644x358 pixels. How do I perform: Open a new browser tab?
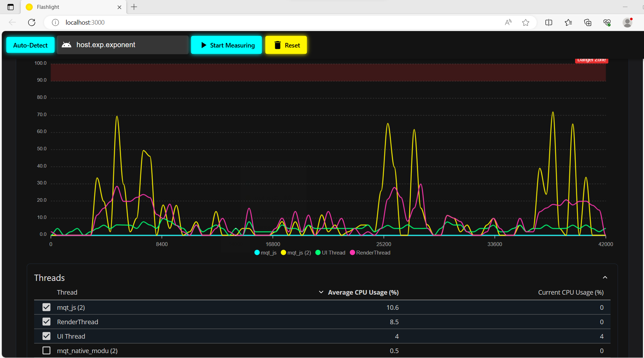pos(134,7)
